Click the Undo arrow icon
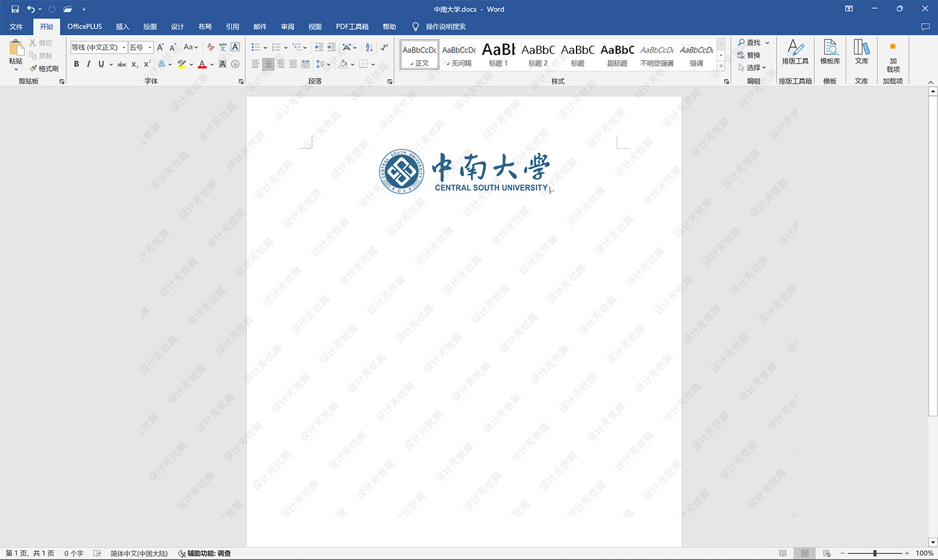The width and height of the screenshot is (938, 560). coord(31,9)
